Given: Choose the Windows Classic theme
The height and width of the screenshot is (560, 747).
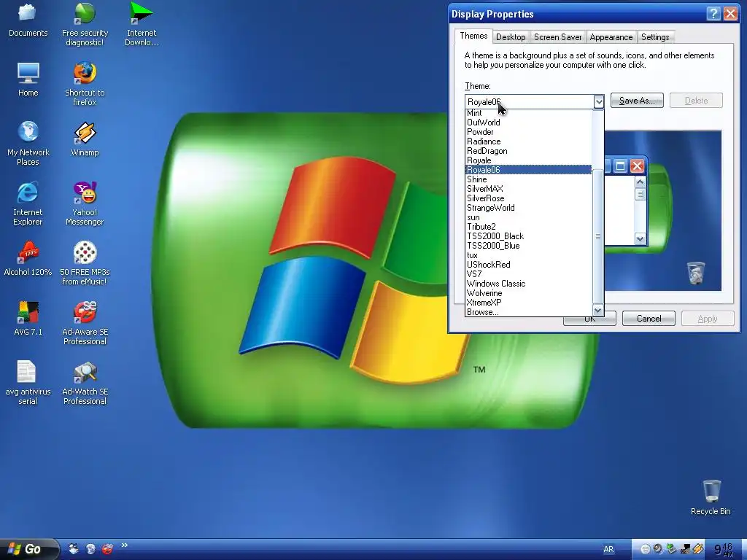Looking at the screenshot, I should pos(528,284).
